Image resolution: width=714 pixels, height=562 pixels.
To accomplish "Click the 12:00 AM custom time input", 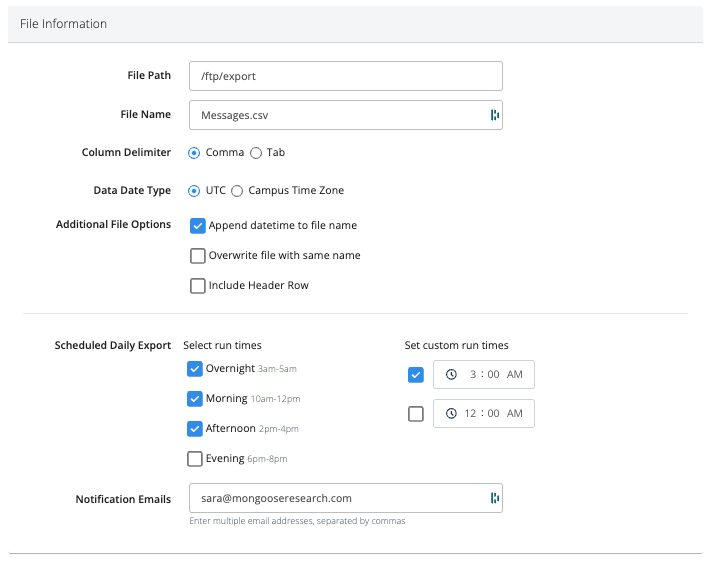I will click(x=491, y=414).
